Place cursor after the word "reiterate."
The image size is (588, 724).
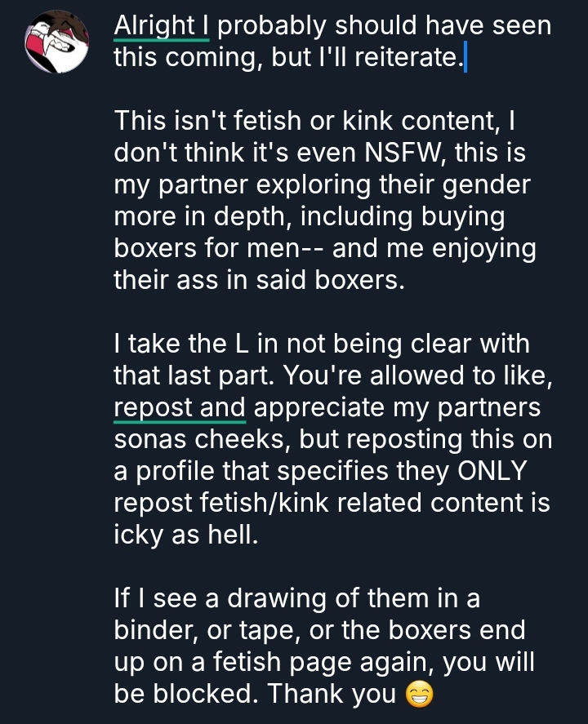pyautogui.click(x=462, y=58)
